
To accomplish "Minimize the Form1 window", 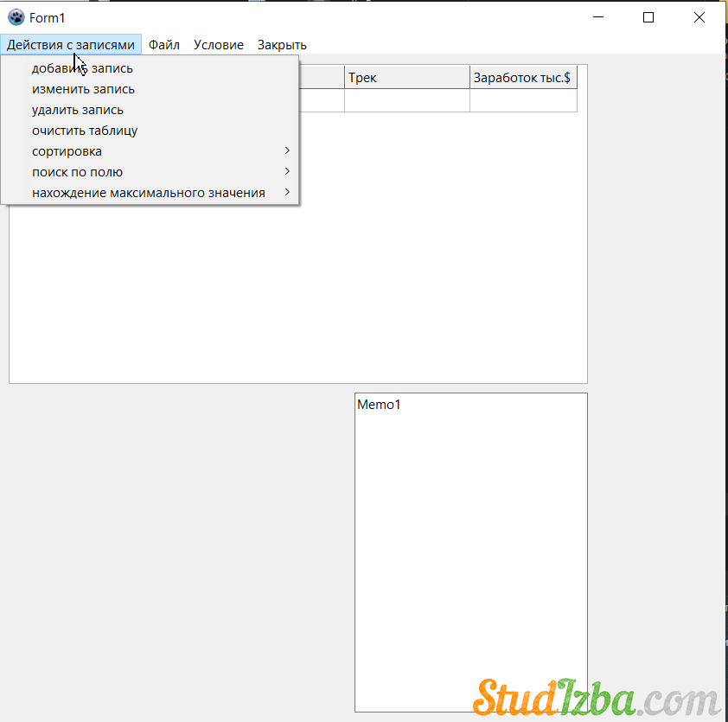I will click(x=598, y=17).
